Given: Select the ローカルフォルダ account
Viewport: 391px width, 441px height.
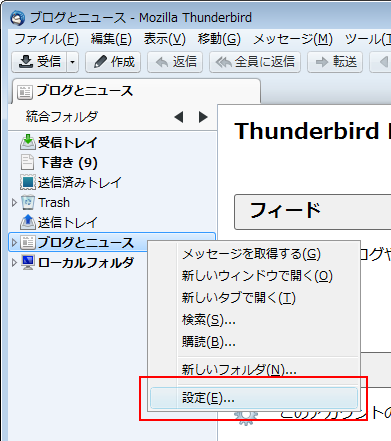Looking at the screenshot, I should point(86,263).
